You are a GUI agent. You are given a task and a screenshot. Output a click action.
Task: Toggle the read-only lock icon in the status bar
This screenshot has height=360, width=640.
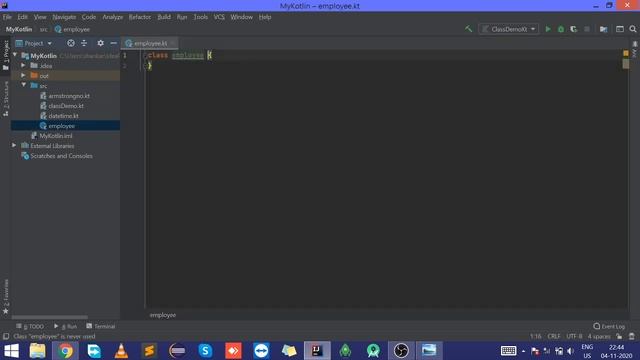point(619,336)
